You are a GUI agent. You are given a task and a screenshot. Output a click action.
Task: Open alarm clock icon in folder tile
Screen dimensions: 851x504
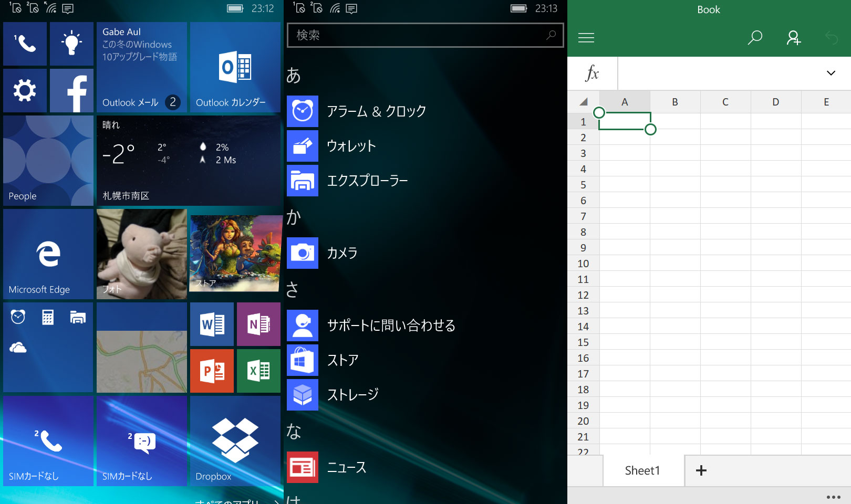(x=18, y=317)
